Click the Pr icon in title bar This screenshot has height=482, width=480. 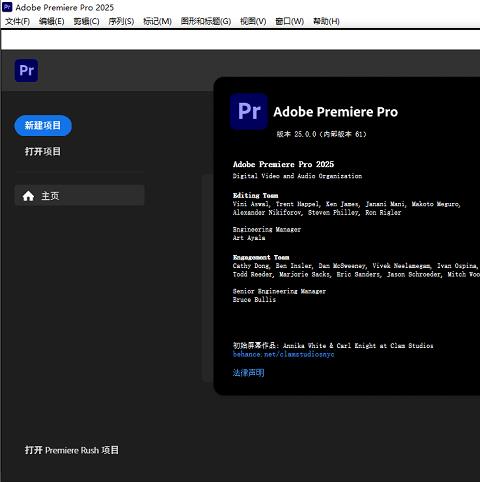7,7
